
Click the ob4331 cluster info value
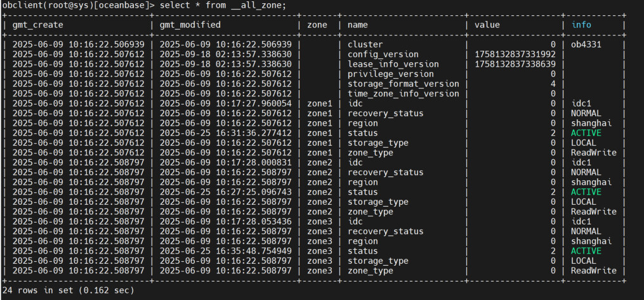pos(586,44)
